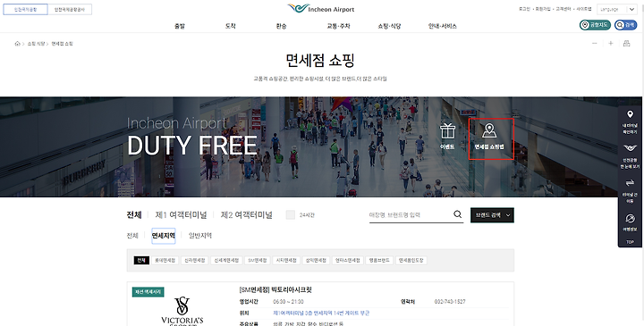Filter stores by SM면세점
This screenshot has width=644, height=326.
(258, 261)
